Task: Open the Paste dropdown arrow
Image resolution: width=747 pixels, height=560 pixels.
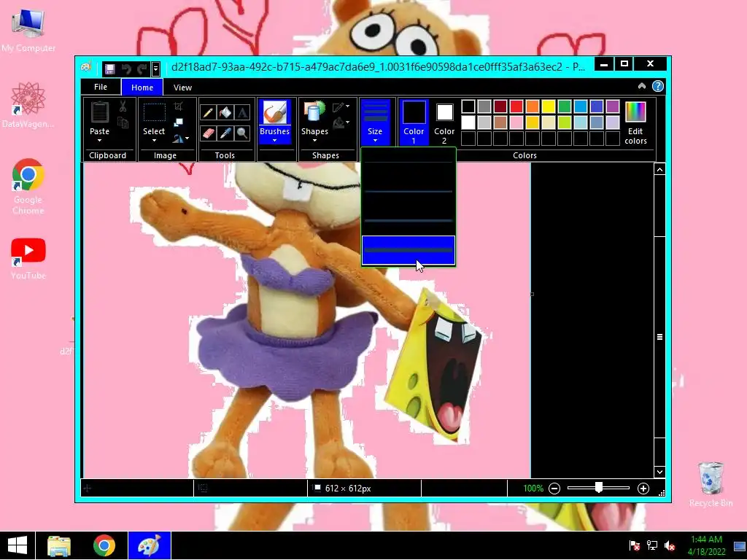Action: pos(99,141)
